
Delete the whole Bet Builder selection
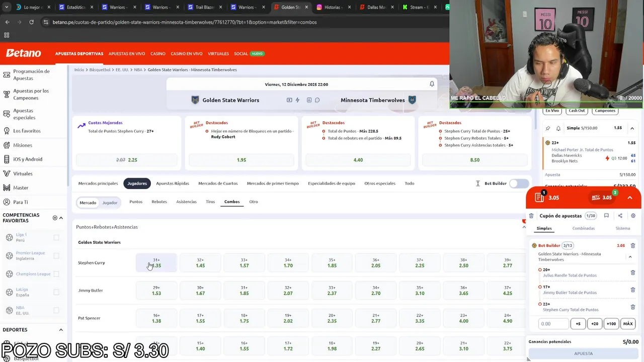(x=633, y=245)
